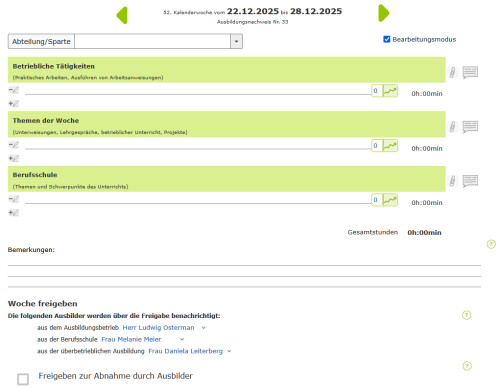This screenshot has height=388, width=500.
Task: Add entry line under Betriebliche Tätigkeiten
Action: (14, 104)
